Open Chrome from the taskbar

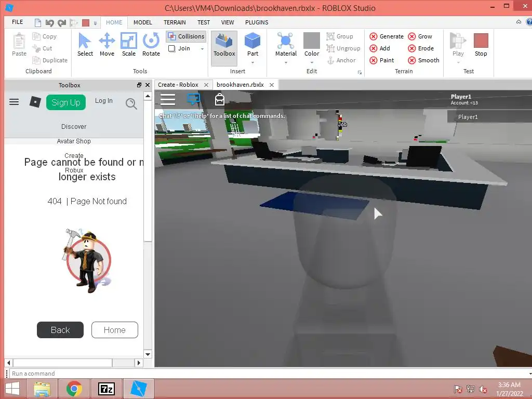point(74,389)
